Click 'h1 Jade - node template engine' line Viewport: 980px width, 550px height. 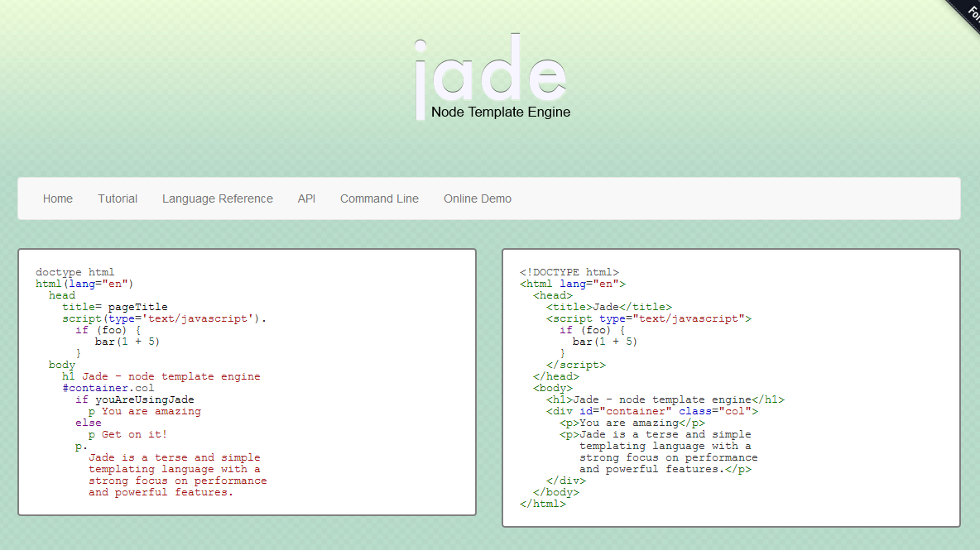coord(161,376)
